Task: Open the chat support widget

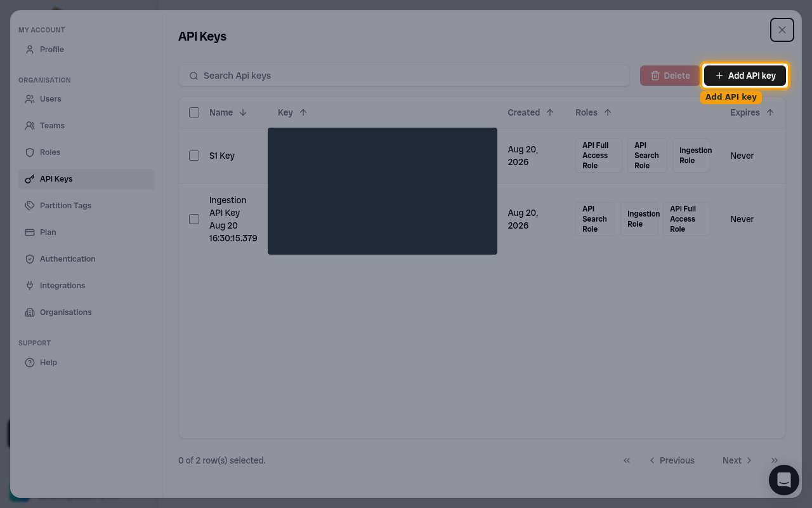Action: 784,480
